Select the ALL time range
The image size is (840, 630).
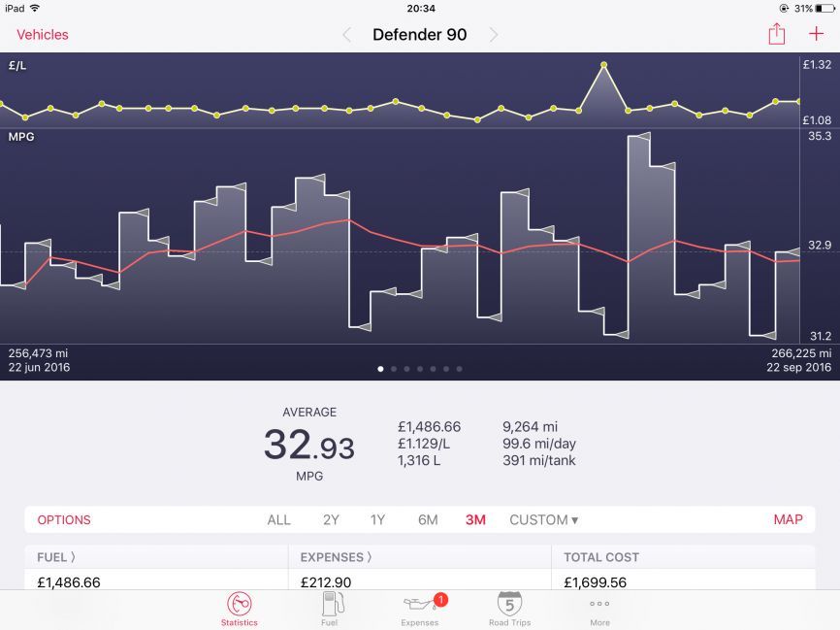[279, 519]
